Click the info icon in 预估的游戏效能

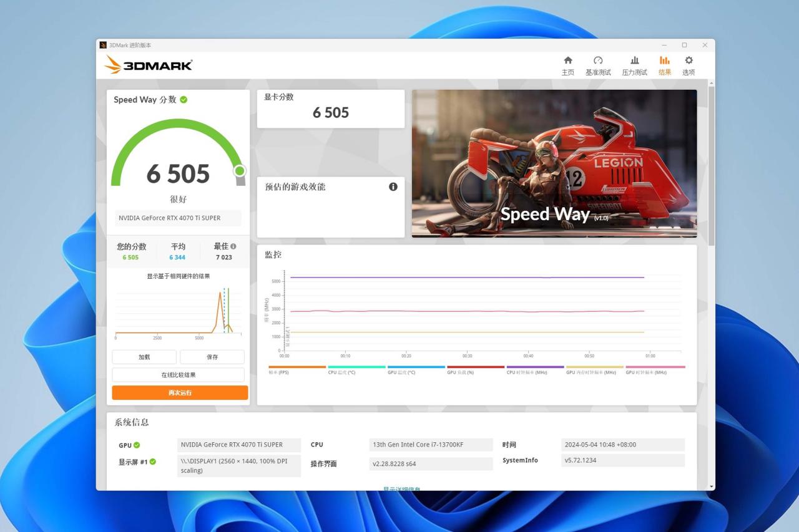click(x=393, y=186)
